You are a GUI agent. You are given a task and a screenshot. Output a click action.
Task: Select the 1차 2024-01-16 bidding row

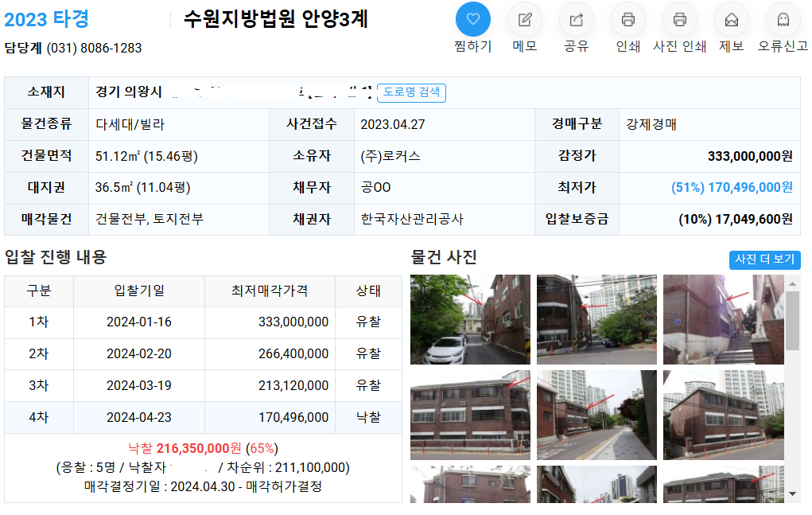[203, 322]
